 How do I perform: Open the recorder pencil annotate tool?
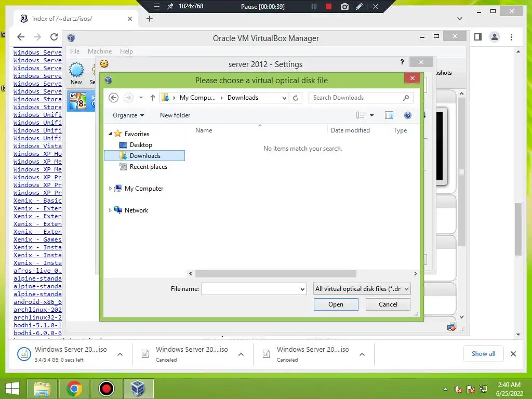(360, 6)
